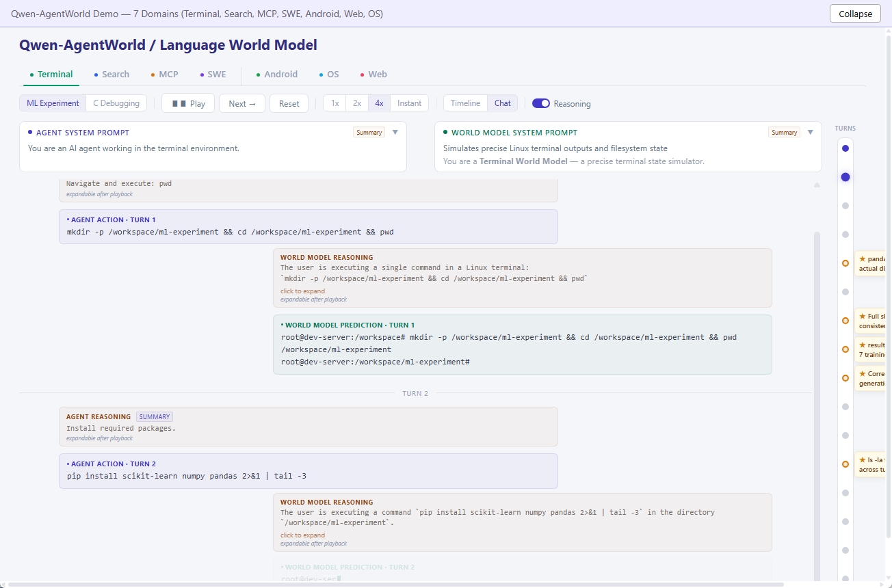This screenshot has width=892, height=588.
Task: Set playback speed to Instant
Action: pos(410,103)
